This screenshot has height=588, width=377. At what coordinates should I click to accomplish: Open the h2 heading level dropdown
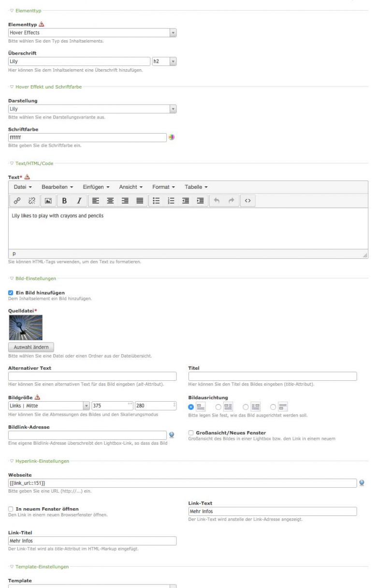coord(164,62)
